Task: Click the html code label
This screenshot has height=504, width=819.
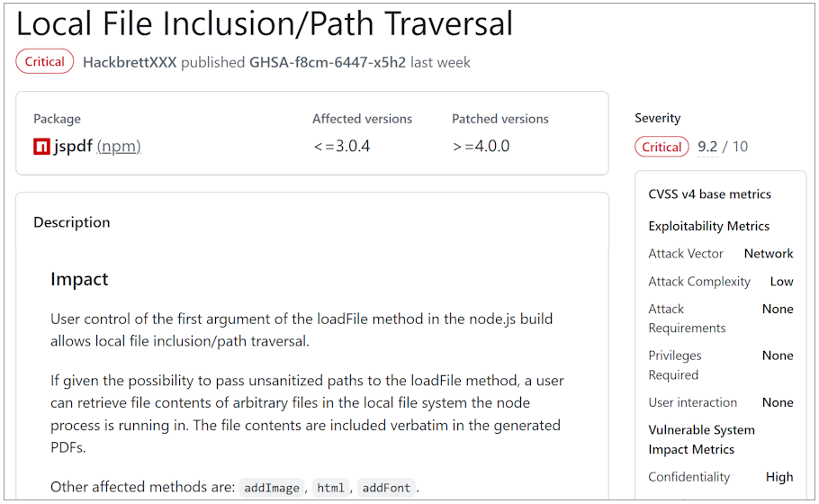Action: [330, 488]
